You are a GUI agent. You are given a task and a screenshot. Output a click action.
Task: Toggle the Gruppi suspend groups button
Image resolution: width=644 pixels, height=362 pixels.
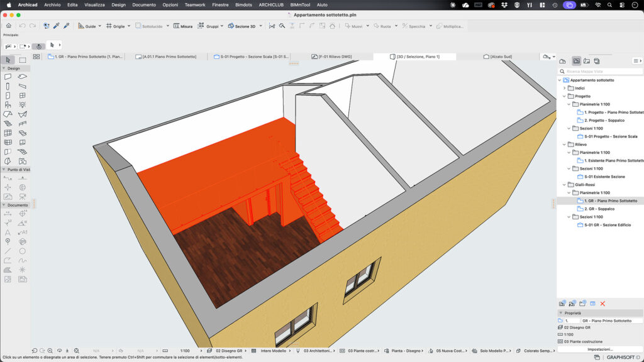pos(208,26)
